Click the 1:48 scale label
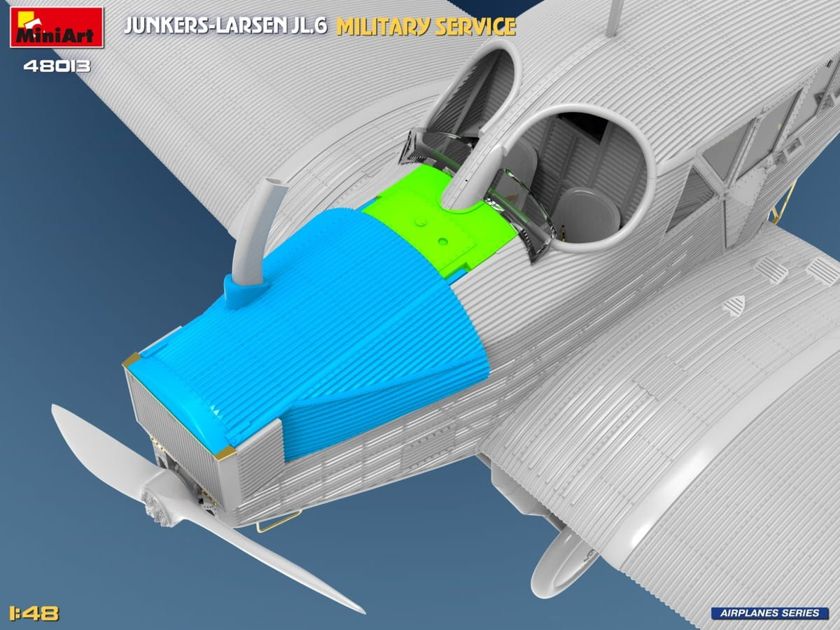Image resolution: width=840 pixels, height=630 pixels. point(34,613)
